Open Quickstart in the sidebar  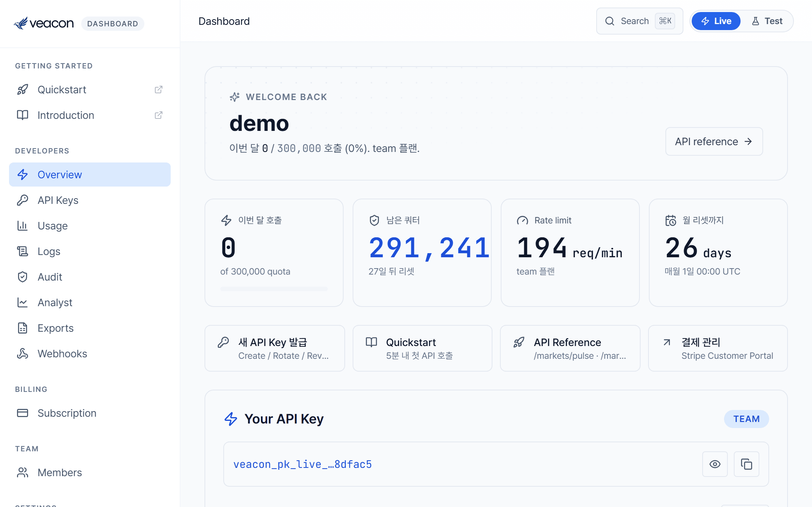pyautogui.click(x=90, y=90)
